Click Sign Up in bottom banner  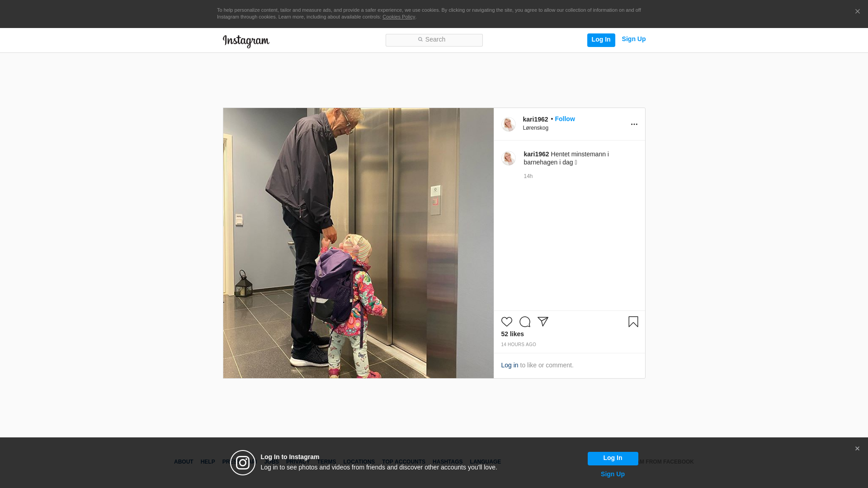point(613,474)
